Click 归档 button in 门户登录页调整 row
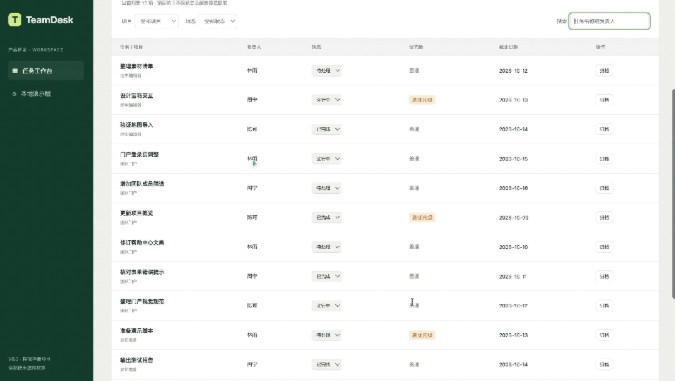Image resolution: width=675 pixels, height=381 pixels. click(x=604, y=159)
